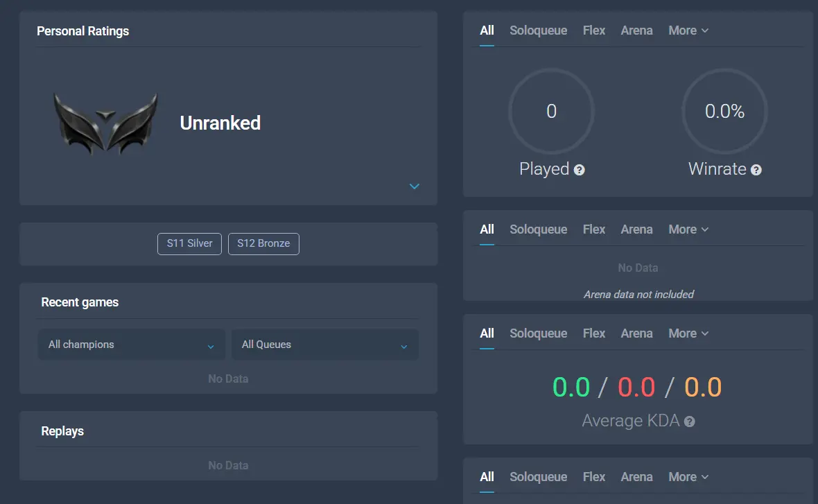Expand More menu in the Played panel
818x504 pixels.
pyautogui.click(x=688, y=31)
